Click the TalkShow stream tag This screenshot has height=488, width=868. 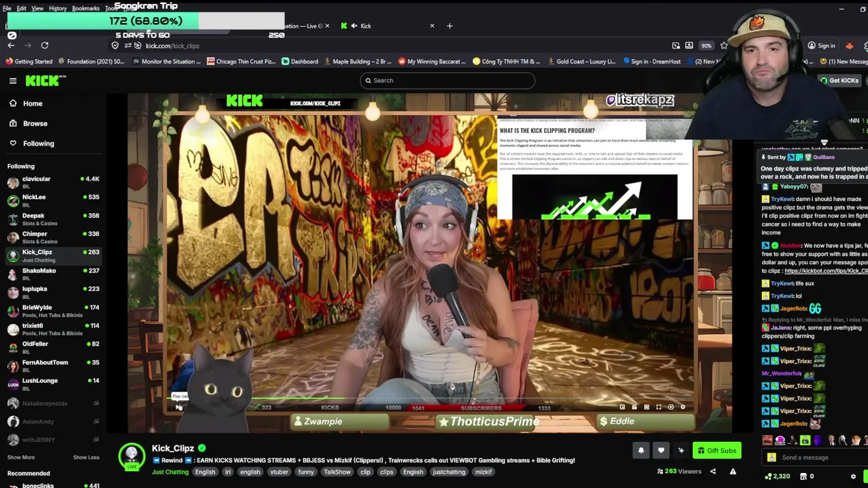point(337,472)
